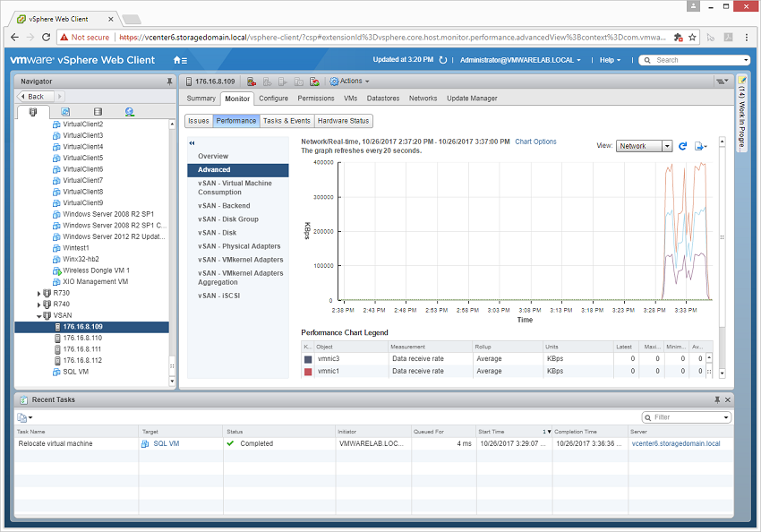
Task: Pin the Recent Tasks panel
Action: 717,400
